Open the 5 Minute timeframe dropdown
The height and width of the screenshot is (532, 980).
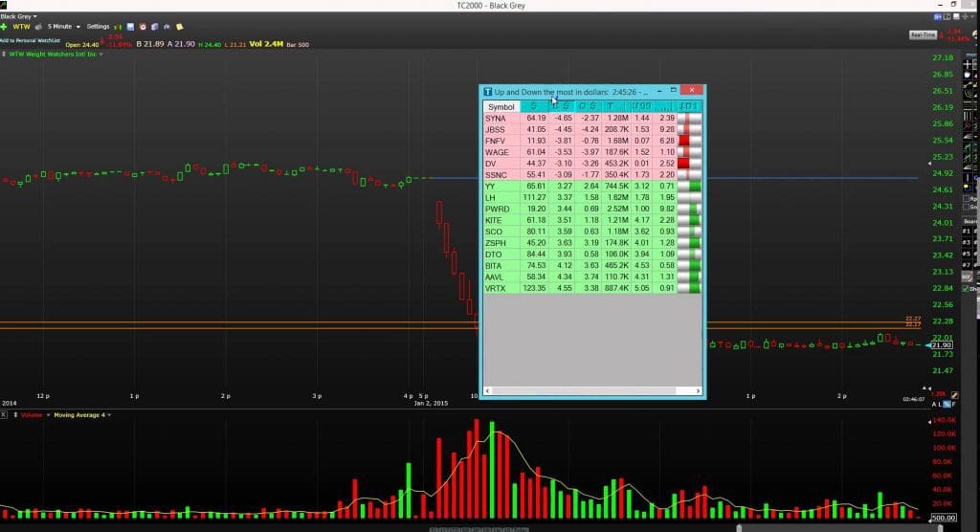point(64,27)
